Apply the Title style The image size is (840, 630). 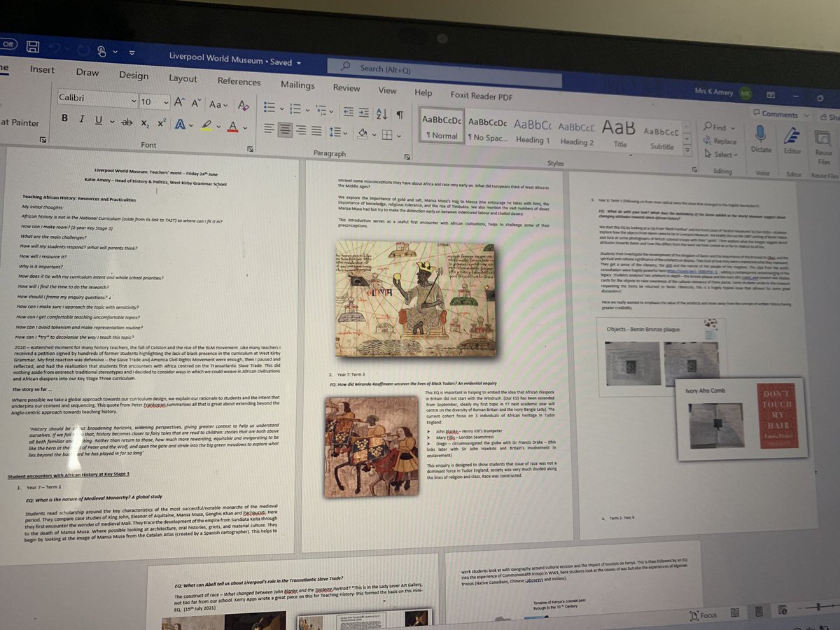[619, 134]
